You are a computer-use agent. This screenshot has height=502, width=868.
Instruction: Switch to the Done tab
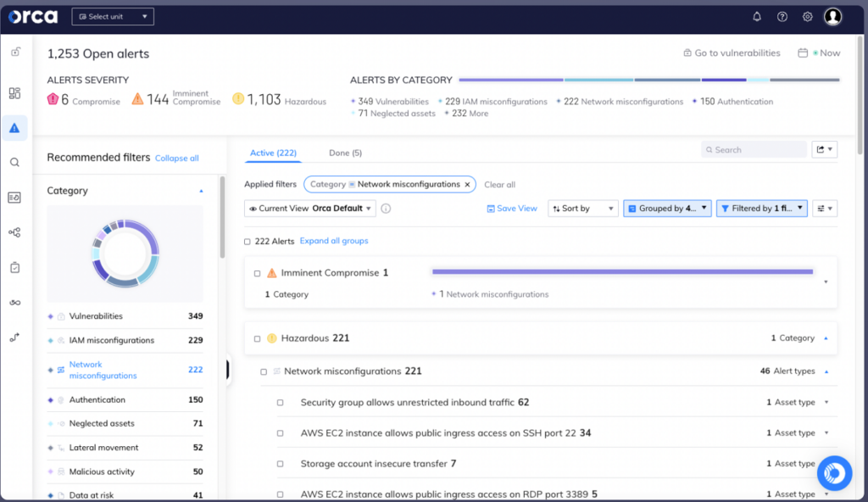pyautogui.click(x=345, y=153)
